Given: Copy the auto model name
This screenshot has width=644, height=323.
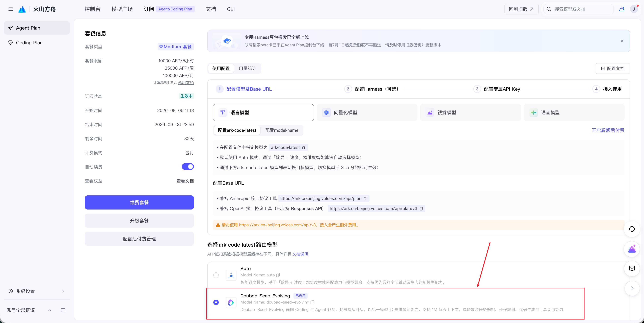Looking at the screenshot, I should tap(278, 275).
